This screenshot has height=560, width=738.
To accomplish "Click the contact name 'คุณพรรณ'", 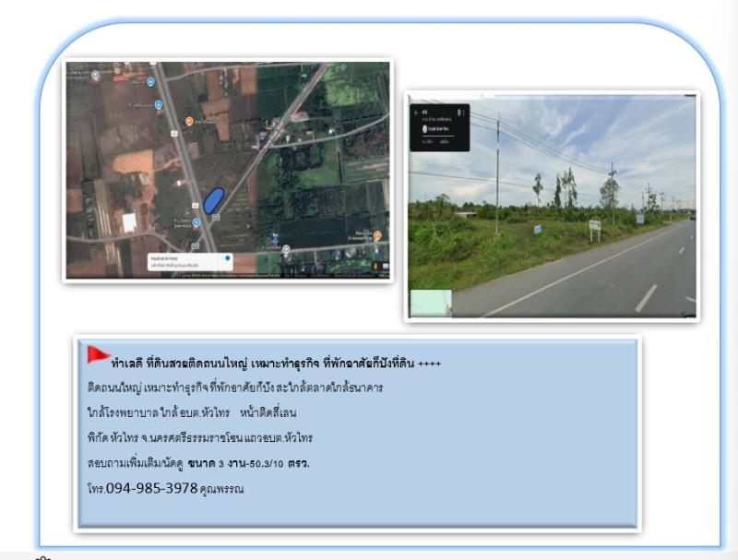I will [221, 489].
